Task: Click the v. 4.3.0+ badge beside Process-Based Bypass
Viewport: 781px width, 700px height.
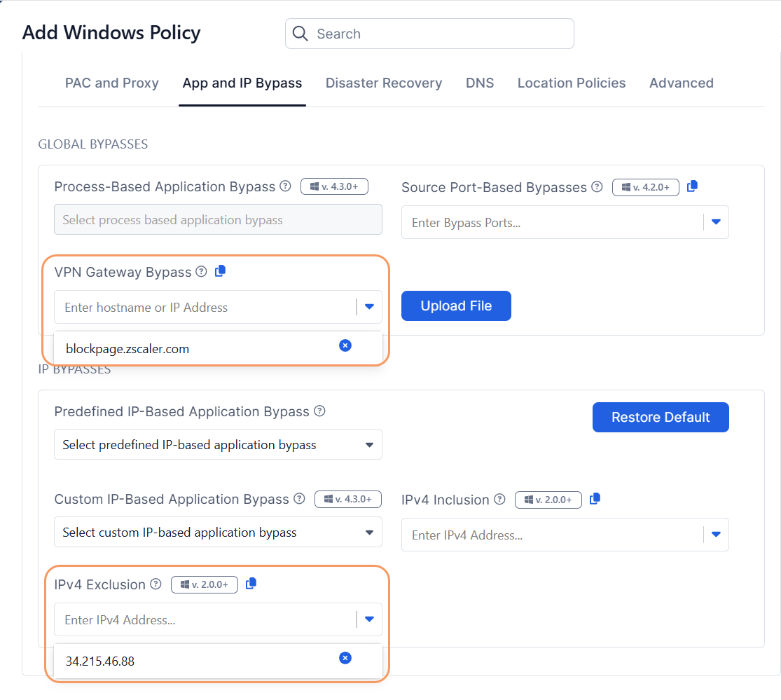Action: (x=334, y=186)
